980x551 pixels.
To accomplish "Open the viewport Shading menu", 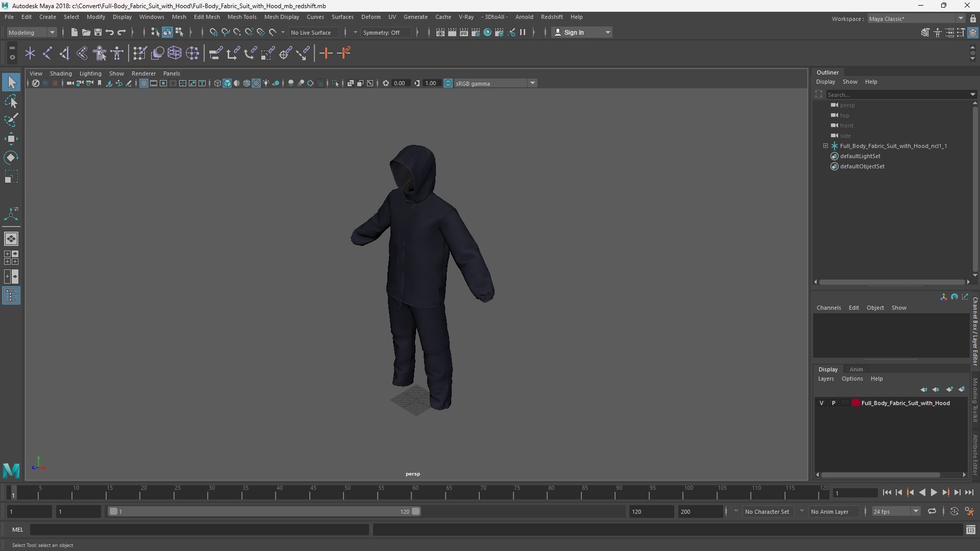I will click(x=61, y=73).
